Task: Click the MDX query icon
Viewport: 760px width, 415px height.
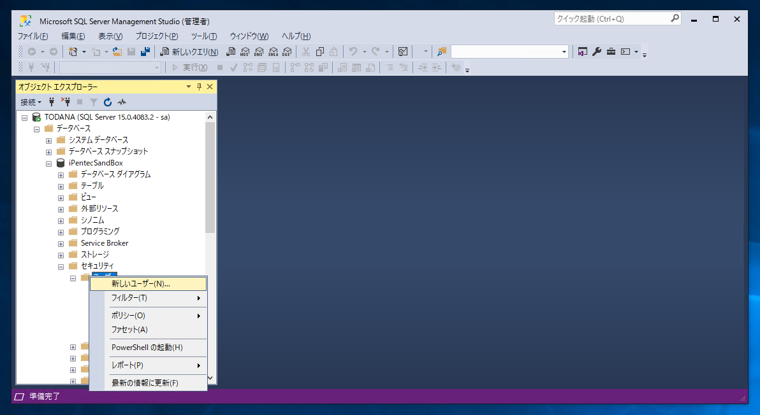Action: 245,51
